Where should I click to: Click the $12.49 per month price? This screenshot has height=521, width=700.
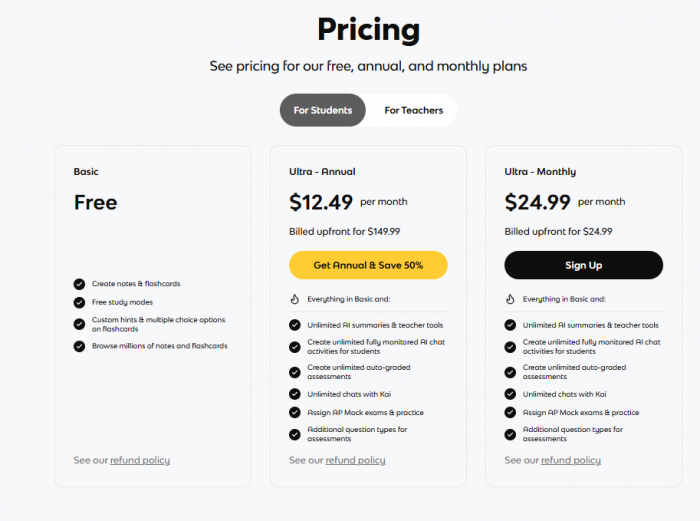pyautogui.click(x=321, y=202)
